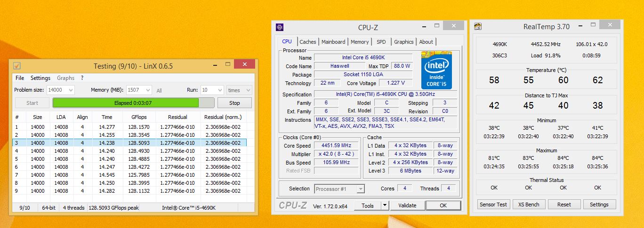Open the Graphs menu in LinX
Screen dimensions: 644x228
pyautogui.click(x=66, y=78)
